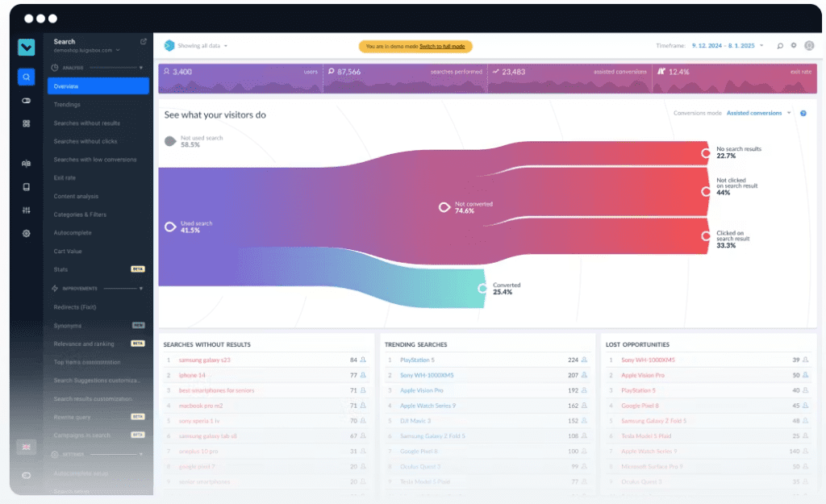Click the UK flag language selector

(x=27, y=447)
